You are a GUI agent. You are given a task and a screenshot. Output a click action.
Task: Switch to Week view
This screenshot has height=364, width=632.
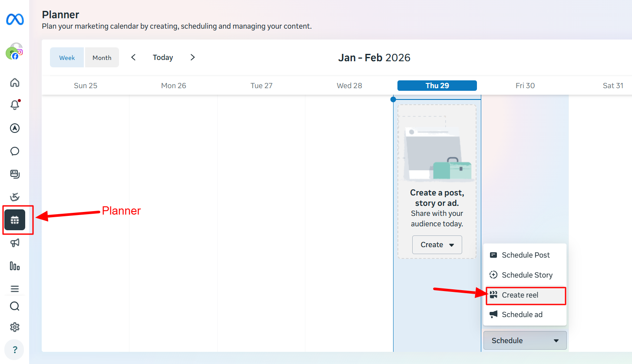coord(67,58)
